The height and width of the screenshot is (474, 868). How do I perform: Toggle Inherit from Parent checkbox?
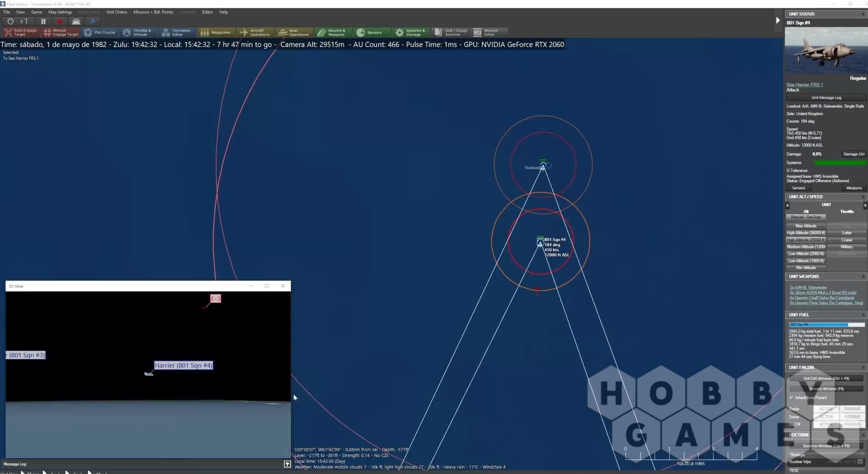[x=791, y=398]
